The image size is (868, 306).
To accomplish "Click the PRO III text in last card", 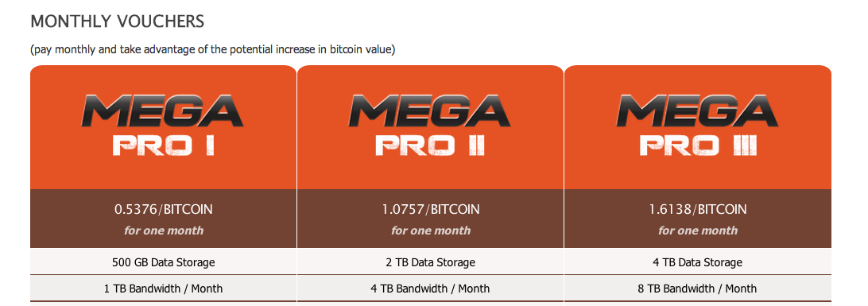I will coord(698,146).
